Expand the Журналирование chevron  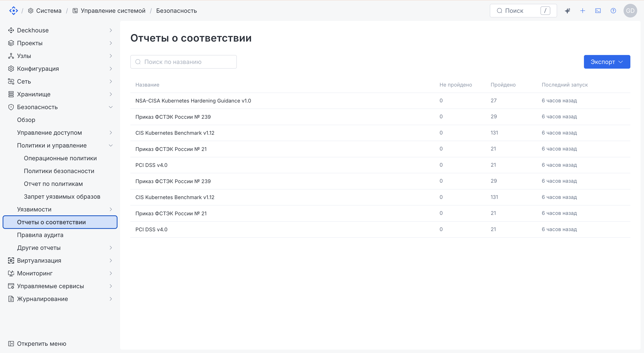pos(111,299)
